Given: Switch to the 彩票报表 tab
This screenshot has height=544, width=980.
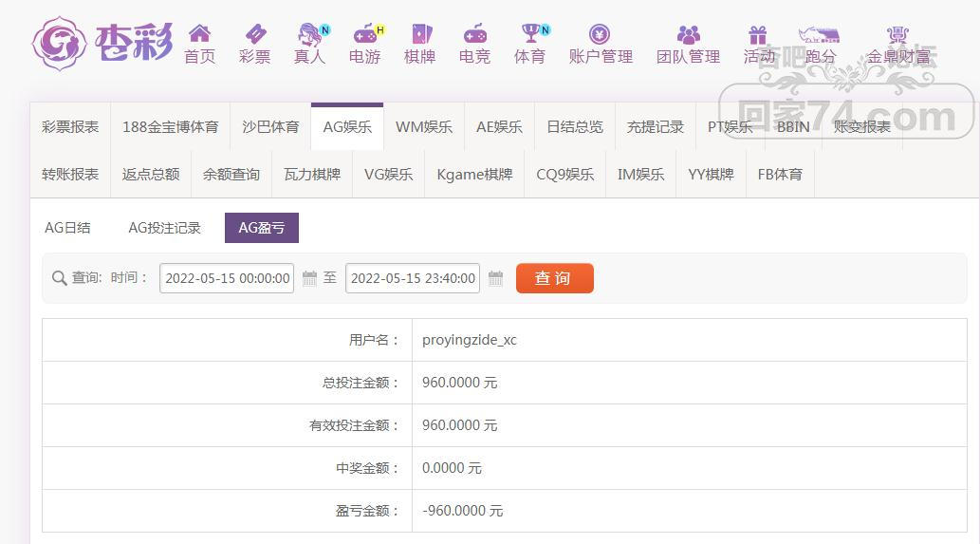Looking at the screenshot, I should pyautogui.click(x=70, y=126).
